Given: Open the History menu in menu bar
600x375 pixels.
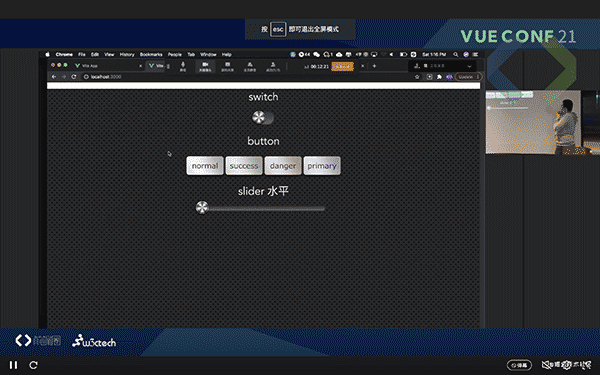Looking at the screenshot, I should (127, 54).
